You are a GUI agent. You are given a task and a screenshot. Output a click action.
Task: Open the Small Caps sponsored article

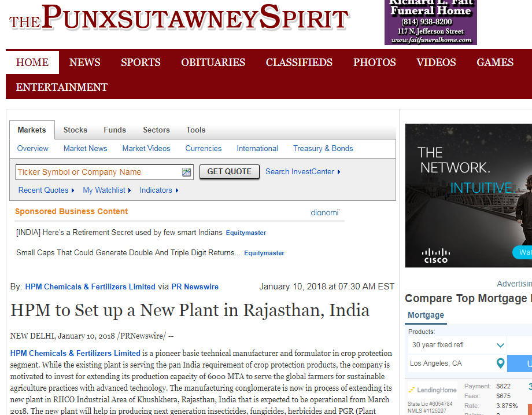pos(128,253)
